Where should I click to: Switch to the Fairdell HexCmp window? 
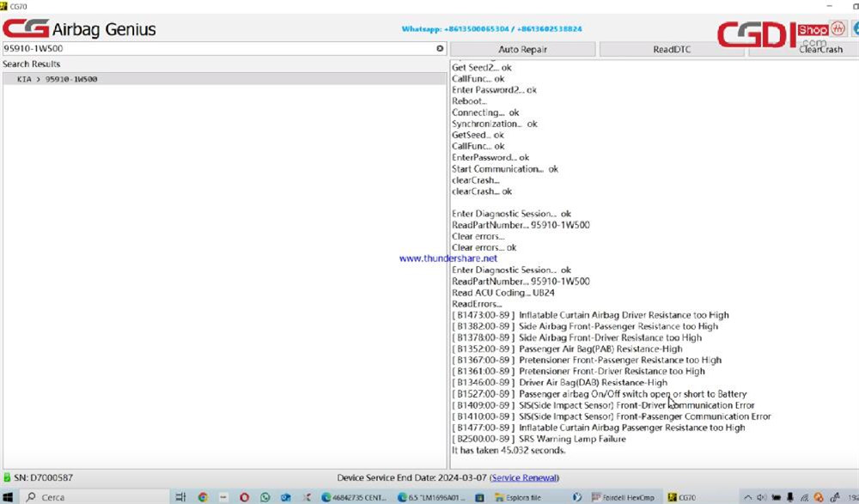pyautogui.click(x=623, y=497)
